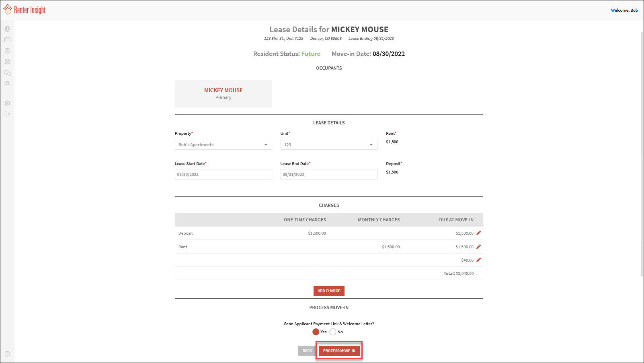The width and height of the screenshot is (644, 363).
Task: Open the properties building icon in sidebar
Action: pos(7,29)
